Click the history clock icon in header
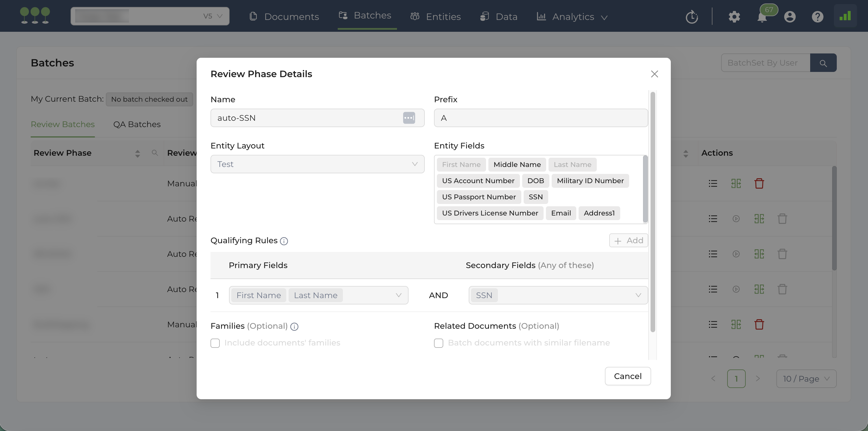The height and width of the screenshot is (431, 868). tap(691, 16)
